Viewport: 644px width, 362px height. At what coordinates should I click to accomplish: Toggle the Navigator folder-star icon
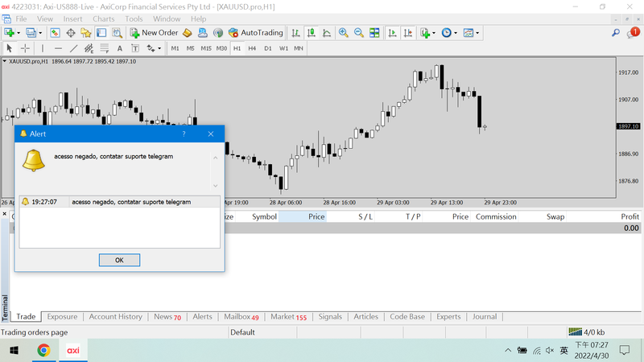pyautogui.click(x=86, y=33)
